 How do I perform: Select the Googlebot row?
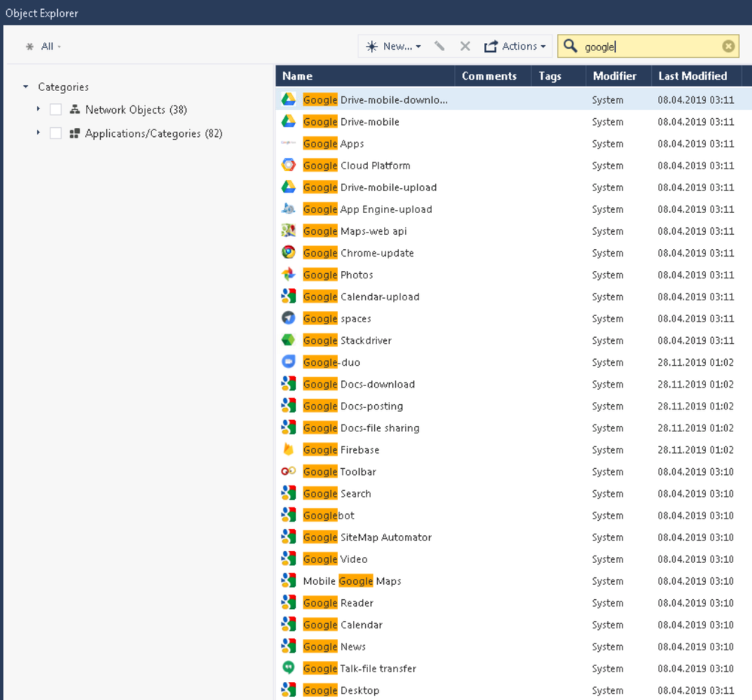(x=513, y=516)
